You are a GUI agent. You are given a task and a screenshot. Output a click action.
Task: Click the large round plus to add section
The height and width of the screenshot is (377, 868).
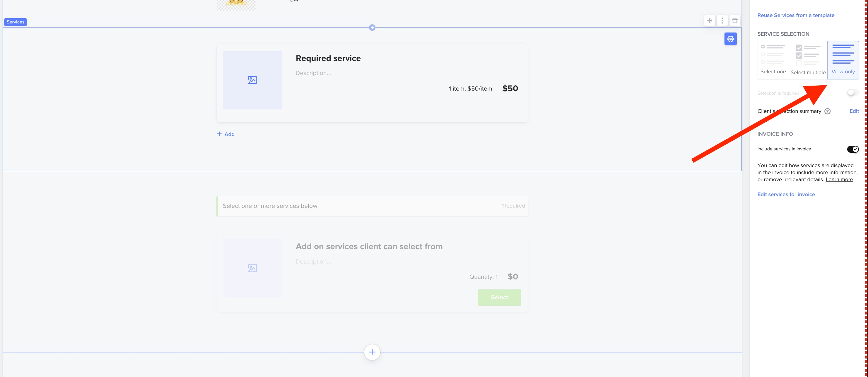tap(372, 352)
